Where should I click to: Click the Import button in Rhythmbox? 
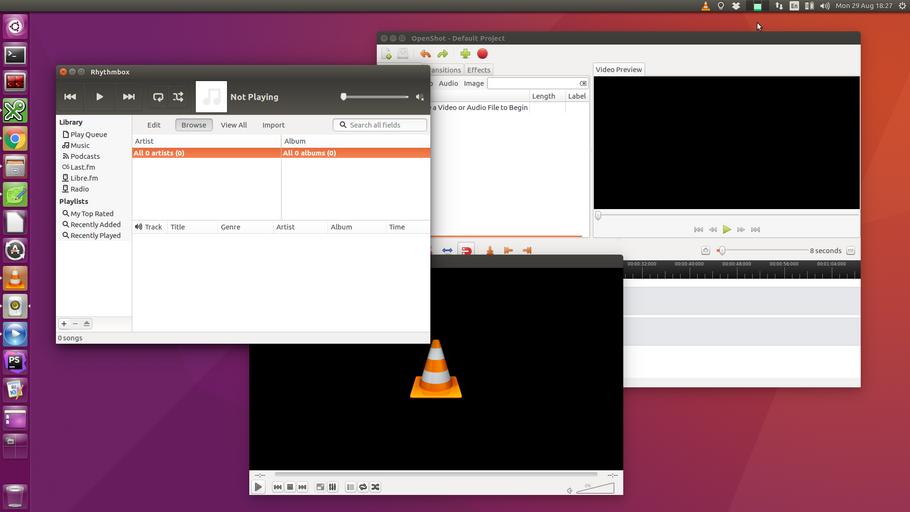[x=273, y=125]
